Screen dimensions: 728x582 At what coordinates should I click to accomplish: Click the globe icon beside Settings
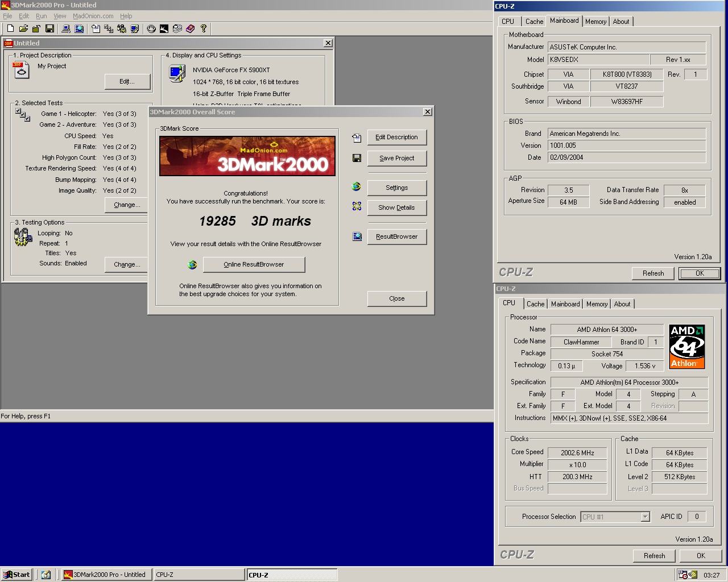pyautogui.click(x=357, y=186)
